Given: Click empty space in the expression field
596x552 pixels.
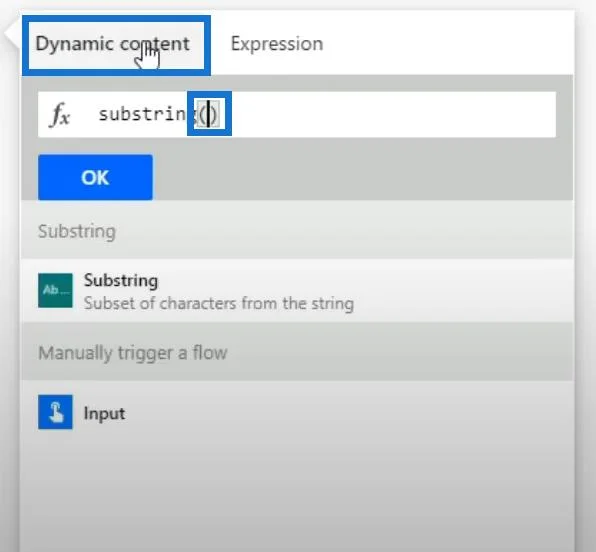Looking at the screenshot, I should point(392,114).
